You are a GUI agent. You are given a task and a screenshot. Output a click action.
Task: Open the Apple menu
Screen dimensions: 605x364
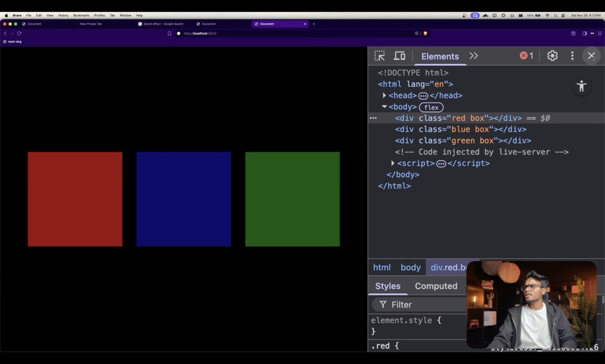6,16
